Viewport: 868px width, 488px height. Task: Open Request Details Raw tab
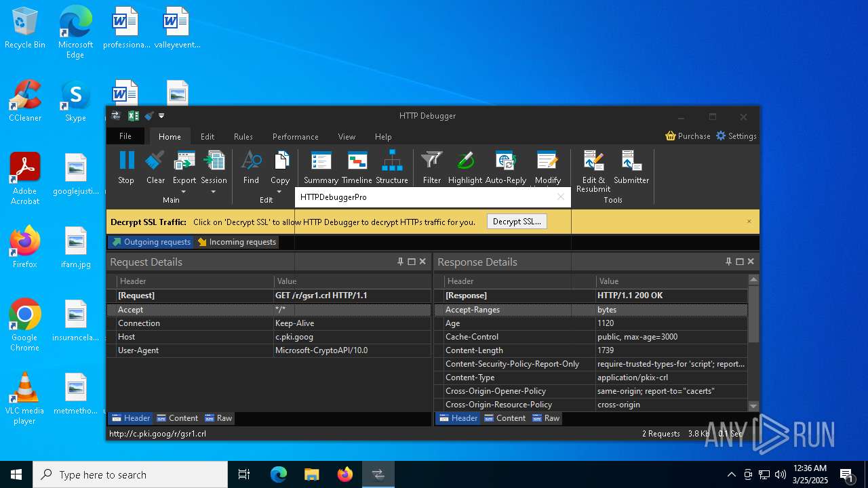point(218,418)
